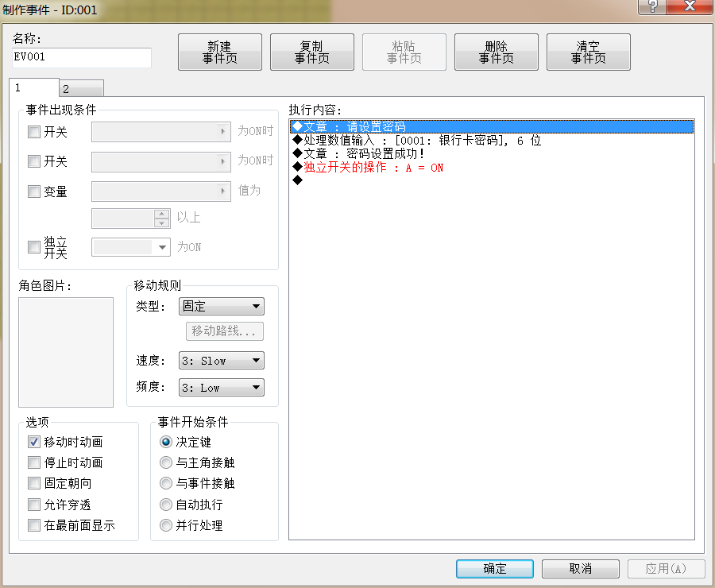The height and width of the screenshot is (588, 715).
Task: Select the 处理数值输入 银行卡密码 command line
Action: [492, 140]
